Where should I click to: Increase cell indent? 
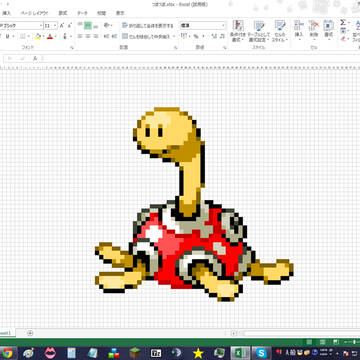[114, 36]
